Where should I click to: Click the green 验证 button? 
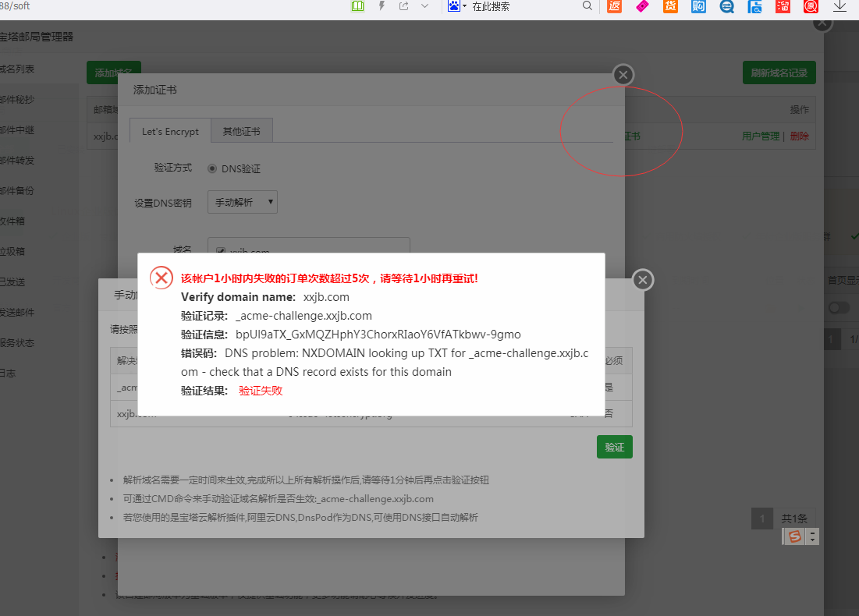coord(615,447)
